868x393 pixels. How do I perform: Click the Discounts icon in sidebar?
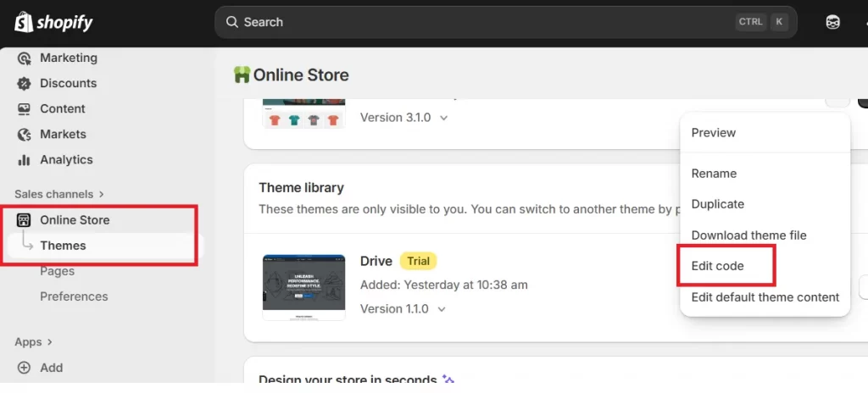pyautogui.click(x=24, y=84)
